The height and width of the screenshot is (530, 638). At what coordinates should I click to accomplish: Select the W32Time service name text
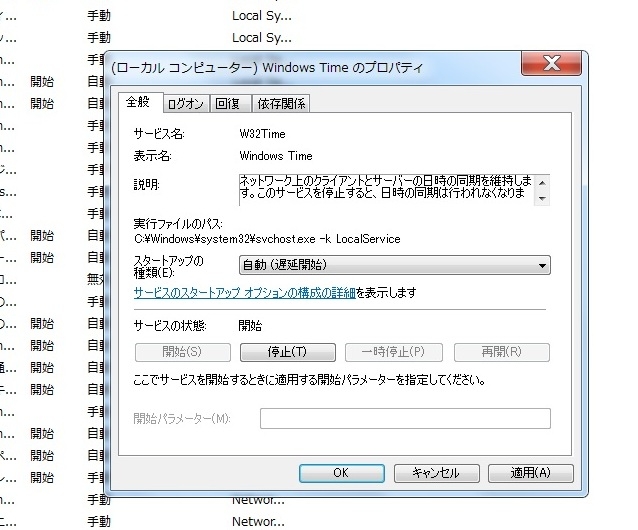[x=262, y=134]
